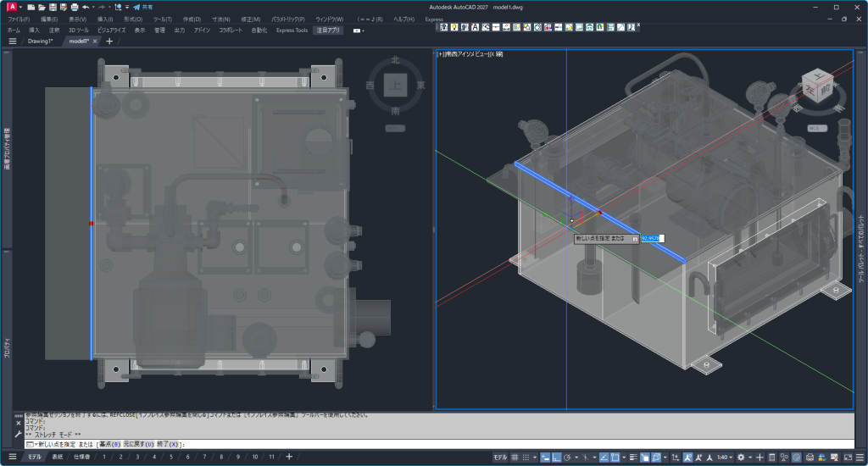The width and height of the screenshot is (868, 466).
Task: Click the Plot (printer) icon in title bar
Action: pyautogui.click(x=74, y=7)
